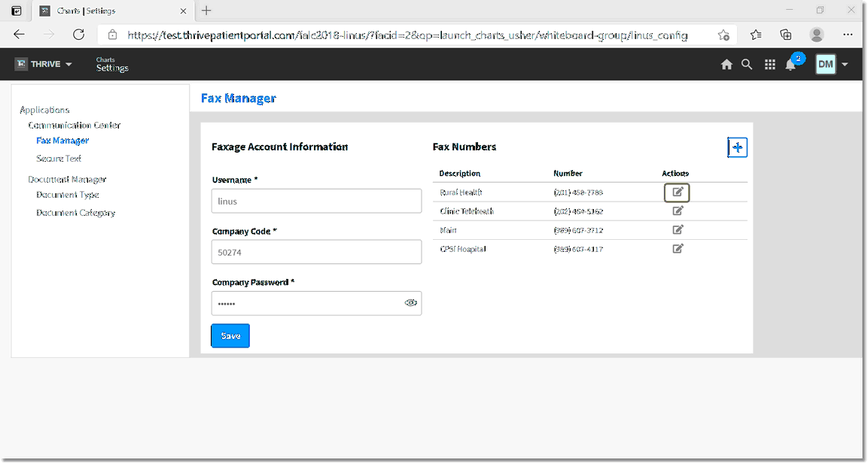This screenshot has width=868, height=464.
Task: Click the Main fax number cell
Action: (578, 230)
